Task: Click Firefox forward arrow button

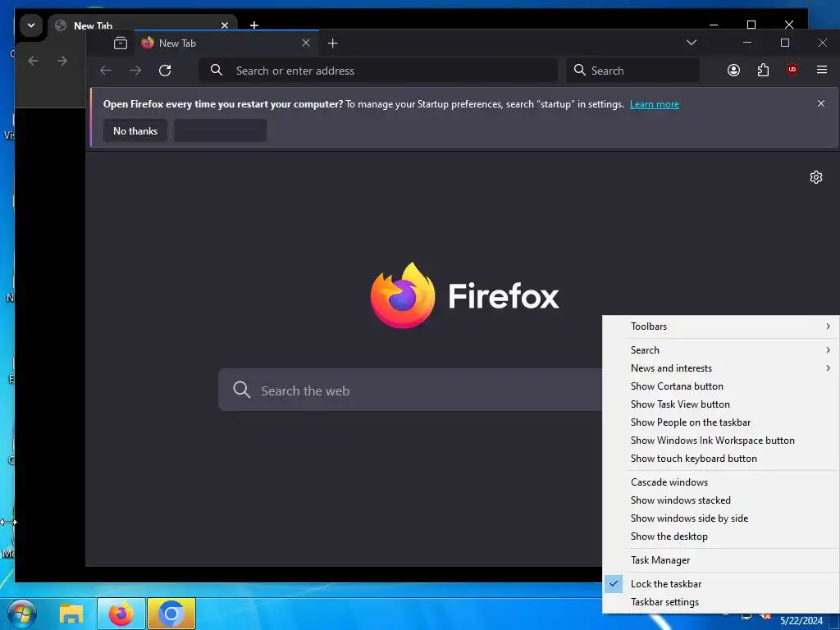Action: click(135, 71)
